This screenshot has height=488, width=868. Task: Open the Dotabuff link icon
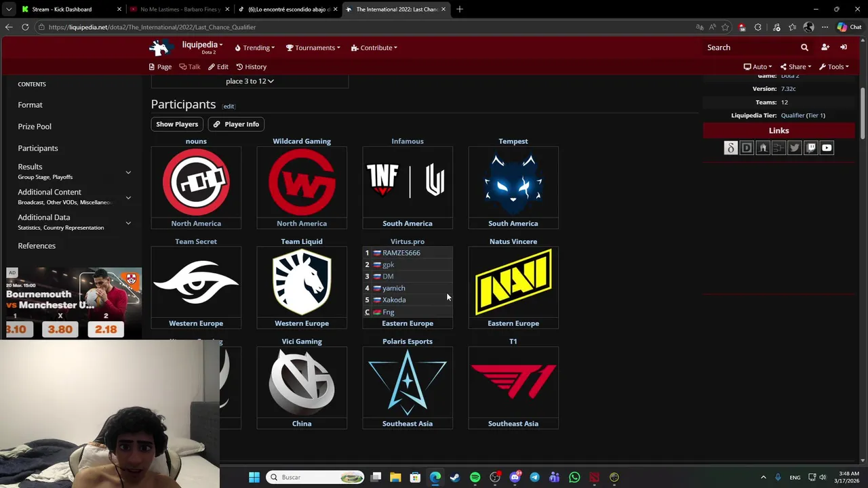747,148
